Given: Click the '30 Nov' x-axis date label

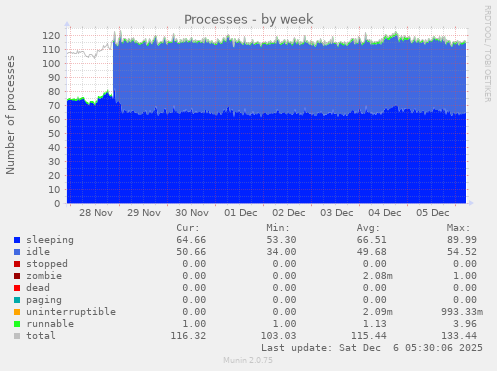Looking at the screenshot, I should click(x=192, y=213).
